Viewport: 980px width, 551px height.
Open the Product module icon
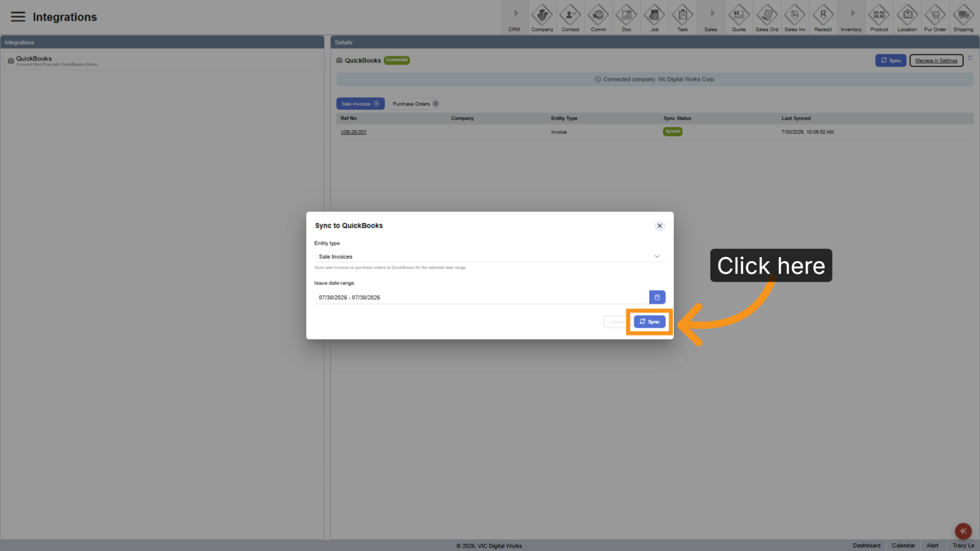(879, 17)
